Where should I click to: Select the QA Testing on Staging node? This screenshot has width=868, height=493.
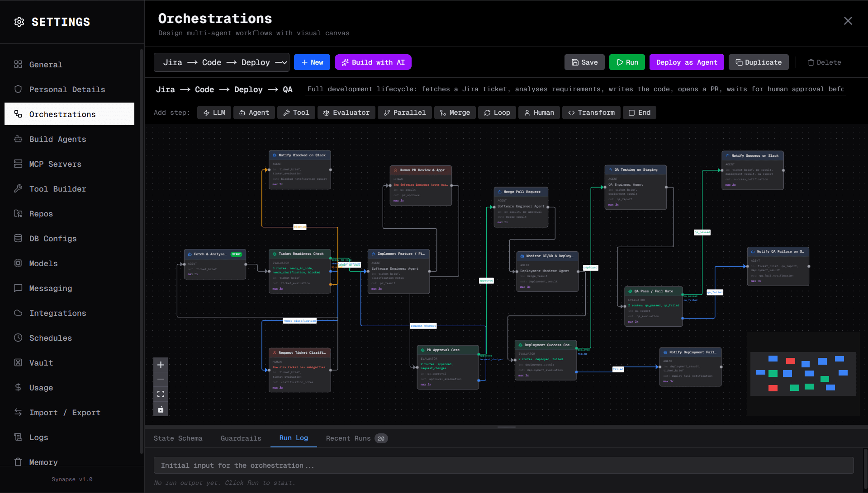[x=636, y=187]
